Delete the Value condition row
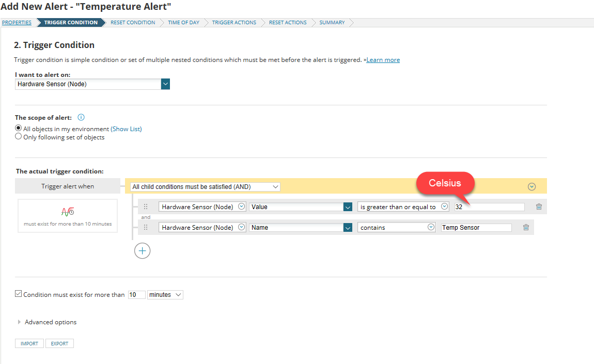The width and height of the screenshot is (594, 364). 539,207
